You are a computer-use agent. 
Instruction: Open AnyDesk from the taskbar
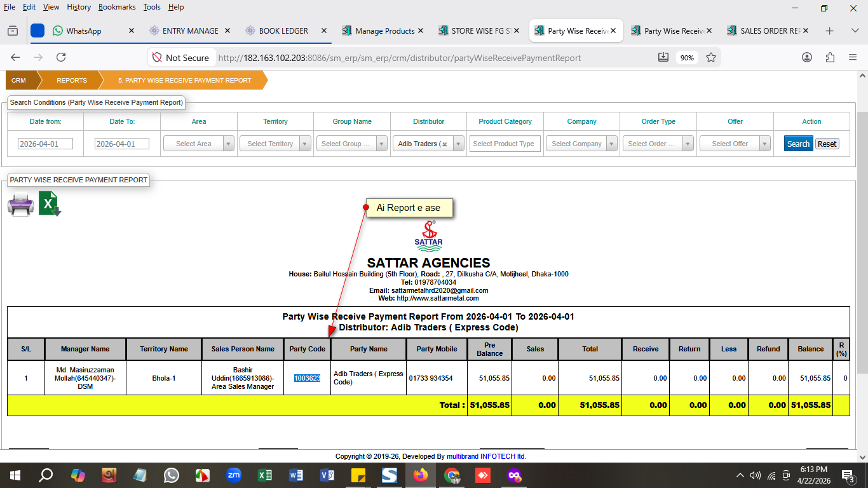(483, 475)
